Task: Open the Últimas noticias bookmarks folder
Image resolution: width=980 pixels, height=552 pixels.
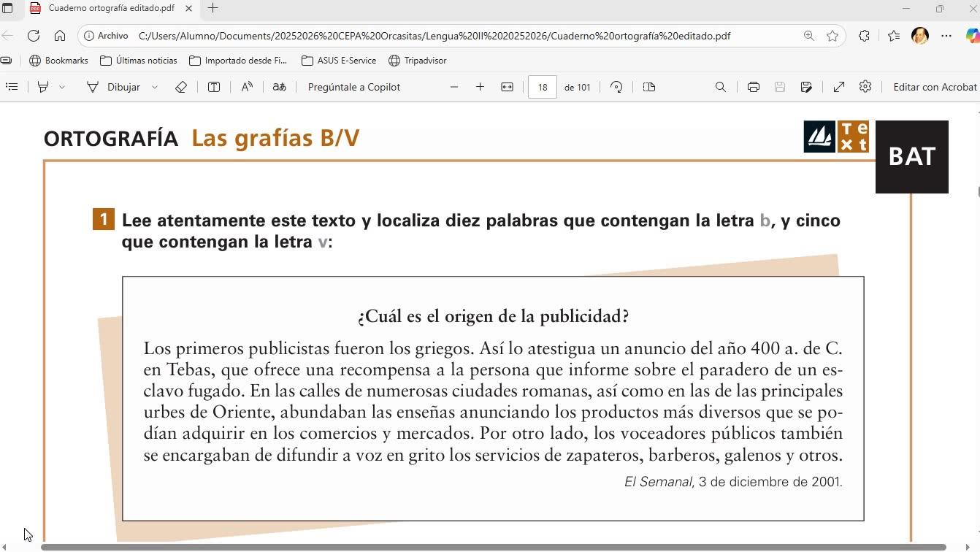Action: tap(139, 61)
